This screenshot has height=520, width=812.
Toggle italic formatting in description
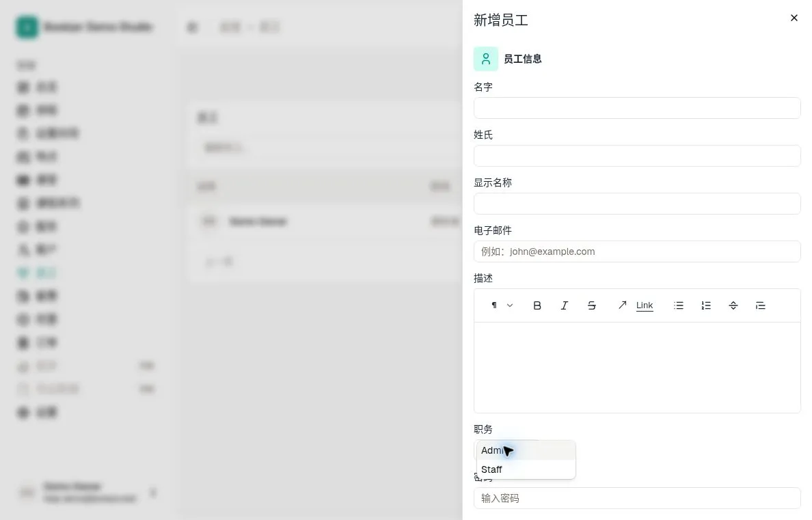point(565,305)
